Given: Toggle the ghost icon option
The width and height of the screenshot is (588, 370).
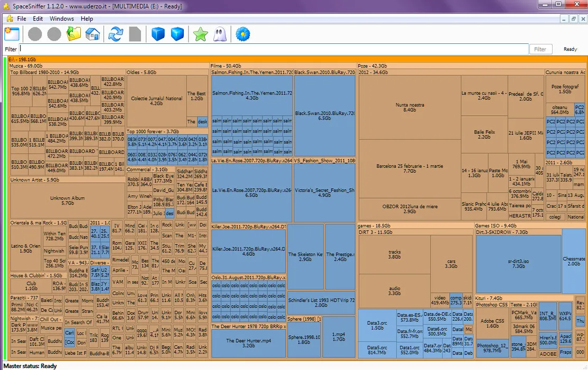Looking at the screenshot, I should click(x=220, y=34).
